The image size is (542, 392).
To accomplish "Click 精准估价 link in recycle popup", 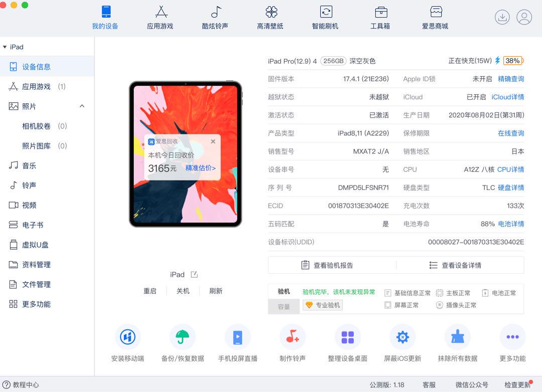I will click(x=200, y=168).
